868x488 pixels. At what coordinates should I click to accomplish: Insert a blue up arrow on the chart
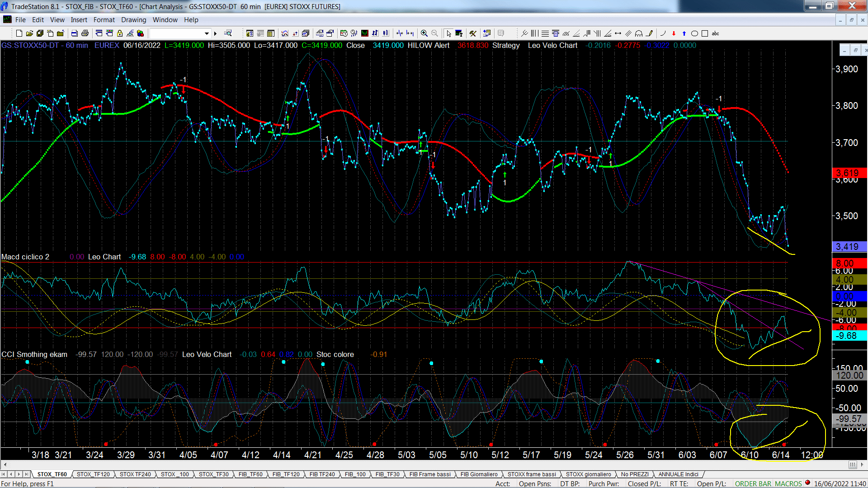tap(684, 33)
